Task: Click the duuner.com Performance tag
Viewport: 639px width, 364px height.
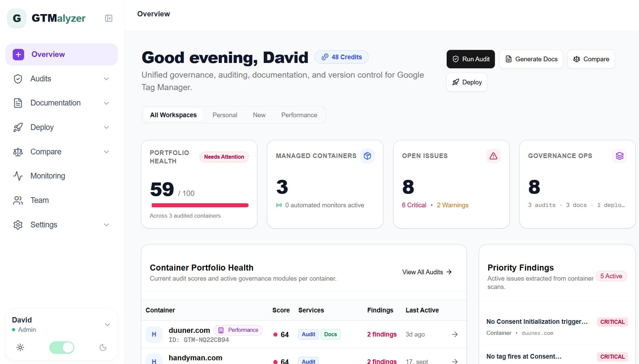Action: (x=238, y=330)
